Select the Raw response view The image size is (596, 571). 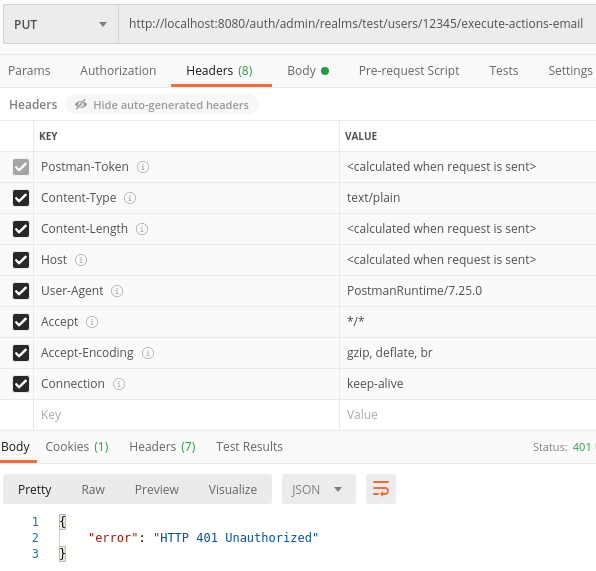[x=93, y=489]
